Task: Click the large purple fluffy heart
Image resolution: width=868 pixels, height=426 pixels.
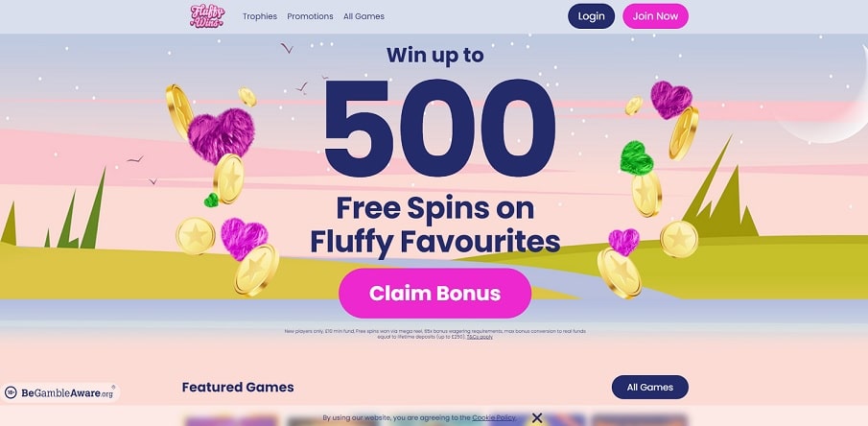Action: [221, 135]
